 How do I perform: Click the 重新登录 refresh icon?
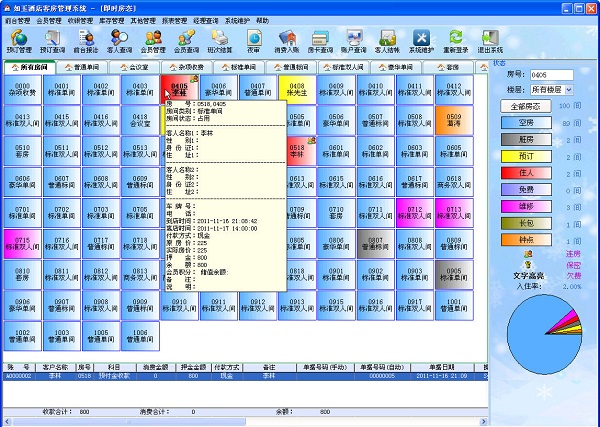455,41
